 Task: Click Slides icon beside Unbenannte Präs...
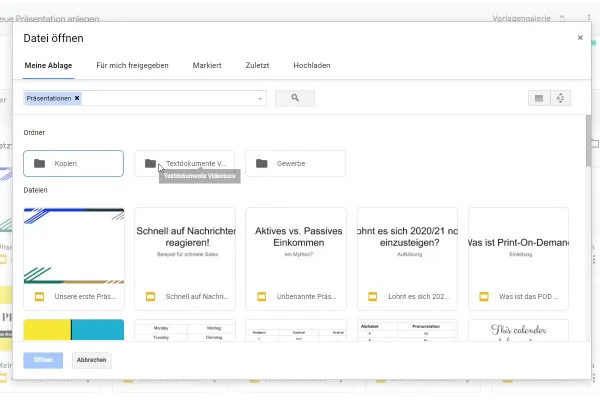click(x=262, y=297)
